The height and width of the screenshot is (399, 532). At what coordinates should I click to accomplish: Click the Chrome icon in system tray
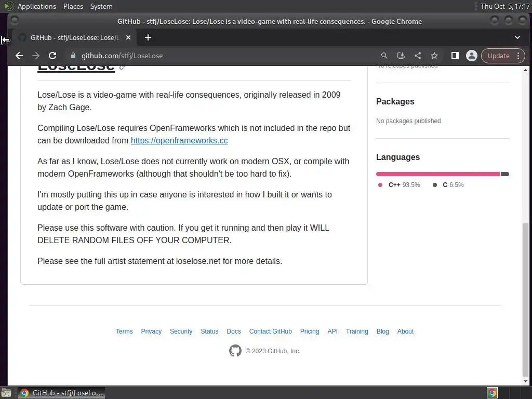click(x=492, y=393)
